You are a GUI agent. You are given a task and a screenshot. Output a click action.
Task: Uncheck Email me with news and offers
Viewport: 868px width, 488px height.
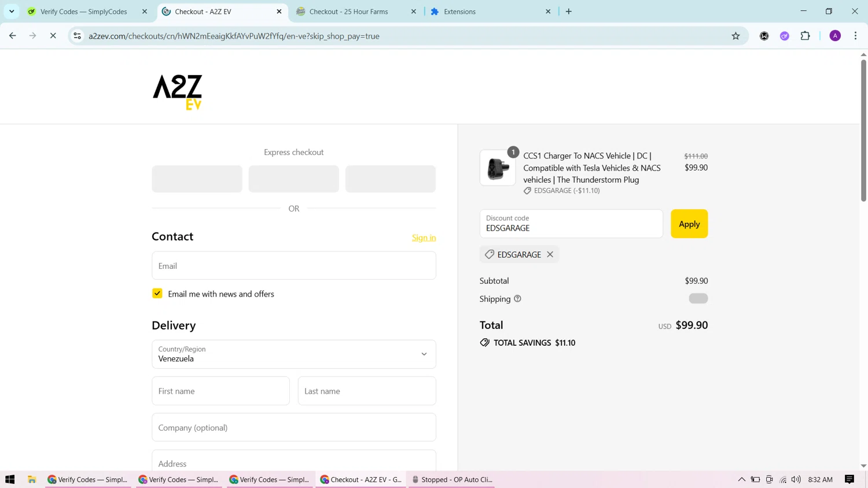(x=157, y=293)
